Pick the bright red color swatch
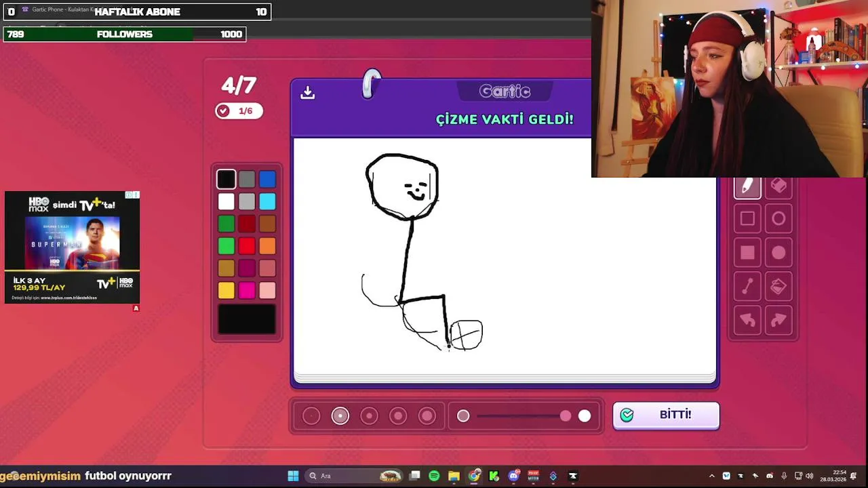The image size is (868, 488). (247, 246)
